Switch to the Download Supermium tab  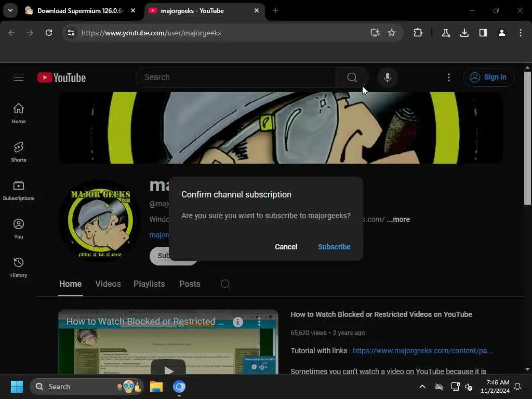point(79,11)
